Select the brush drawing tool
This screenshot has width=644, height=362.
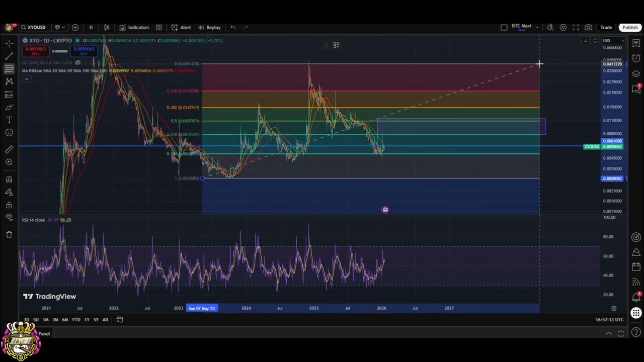pos(9,107)
